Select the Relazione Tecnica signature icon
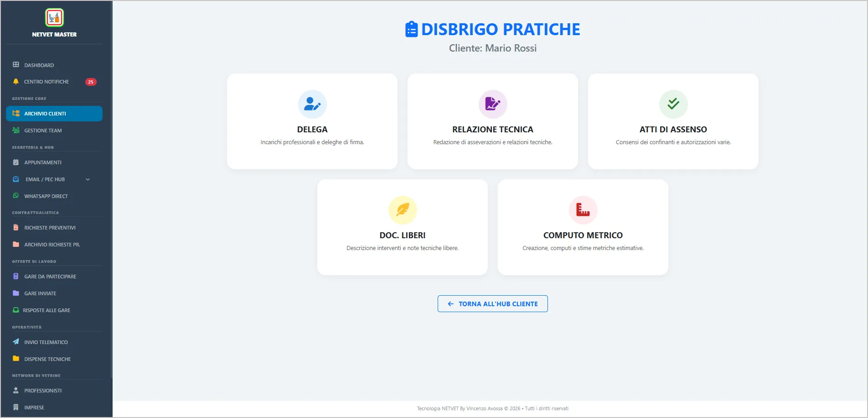Screen dimensions: 868x418 [x=493, y=104]
